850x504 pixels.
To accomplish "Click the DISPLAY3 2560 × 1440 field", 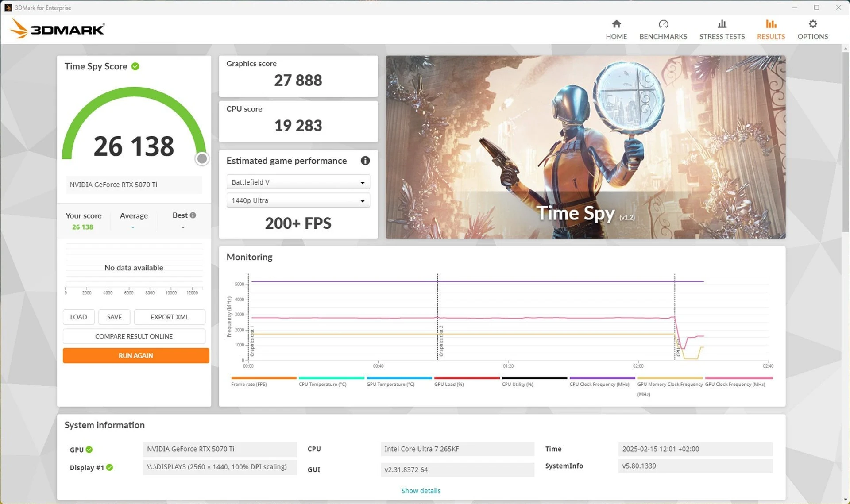I will coord(220,467).
